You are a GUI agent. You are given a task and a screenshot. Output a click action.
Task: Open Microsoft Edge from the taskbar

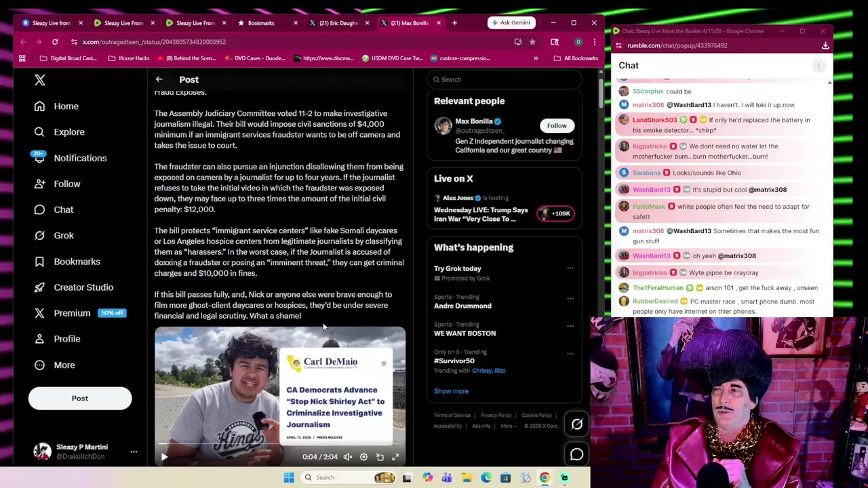tap(486, 478)
